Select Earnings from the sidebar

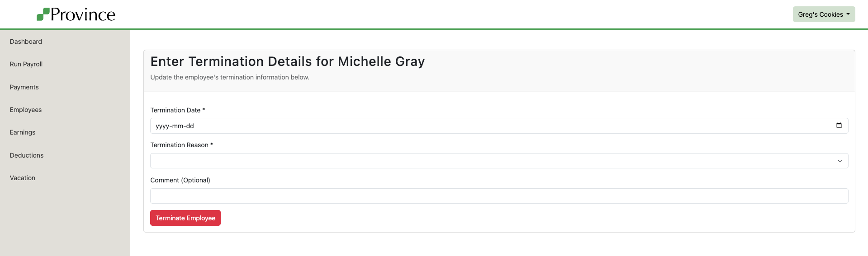click(23, 132)
